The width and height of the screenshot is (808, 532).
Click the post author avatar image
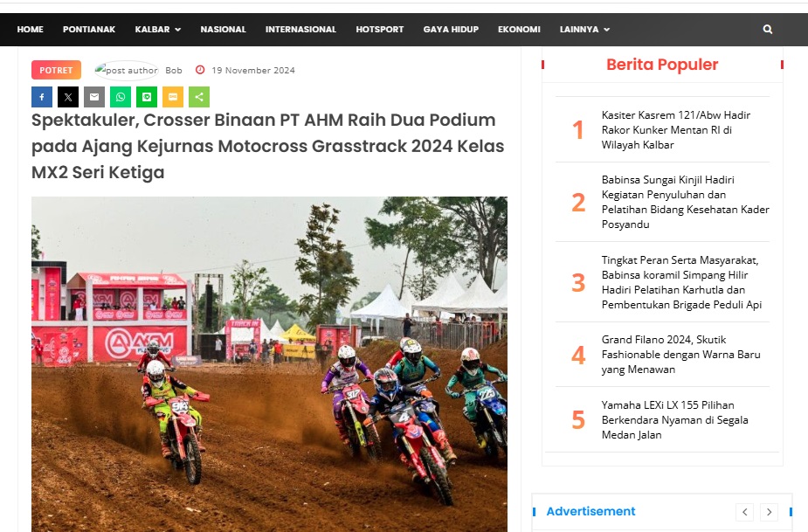pyautogui.click(x=127, y=70)
